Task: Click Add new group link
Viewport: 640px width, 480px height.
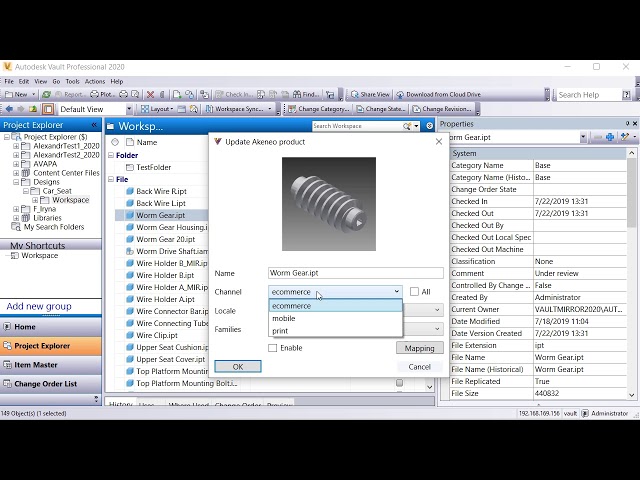Action: tap(39, 306)
